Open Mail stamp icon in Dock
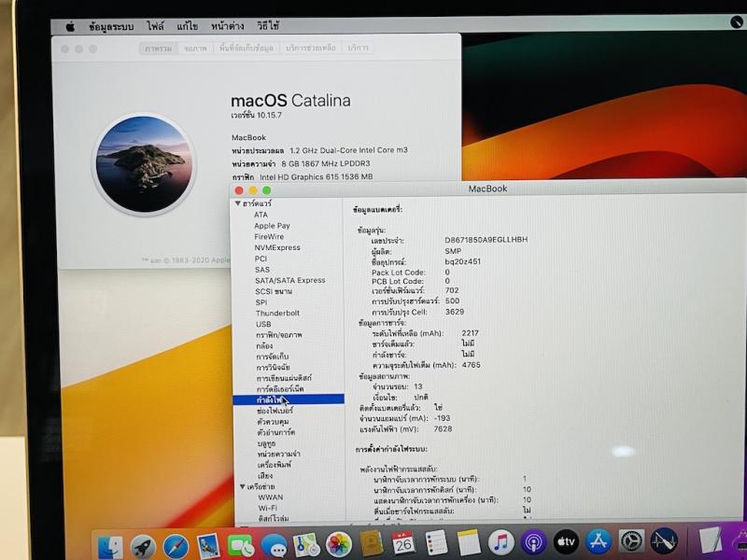This screenshot has width=747, height=560. [x=208, y=546]
